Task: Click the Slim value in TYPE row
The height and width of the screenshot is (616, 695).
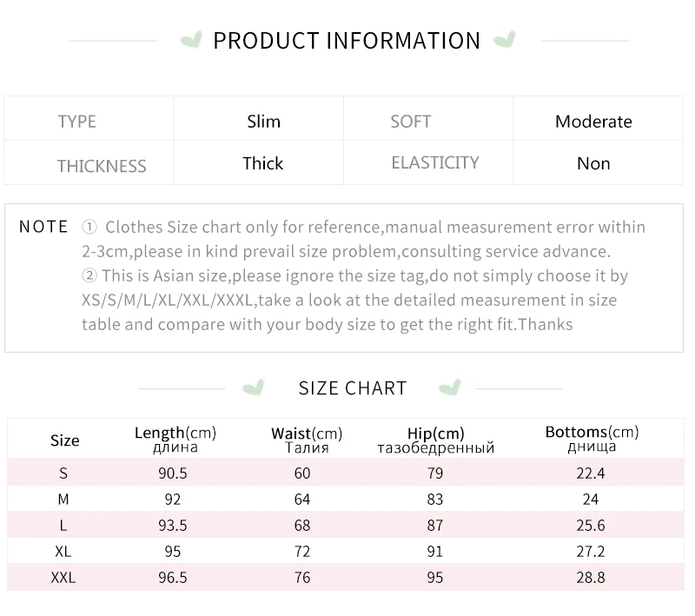Action: point(264,122)
